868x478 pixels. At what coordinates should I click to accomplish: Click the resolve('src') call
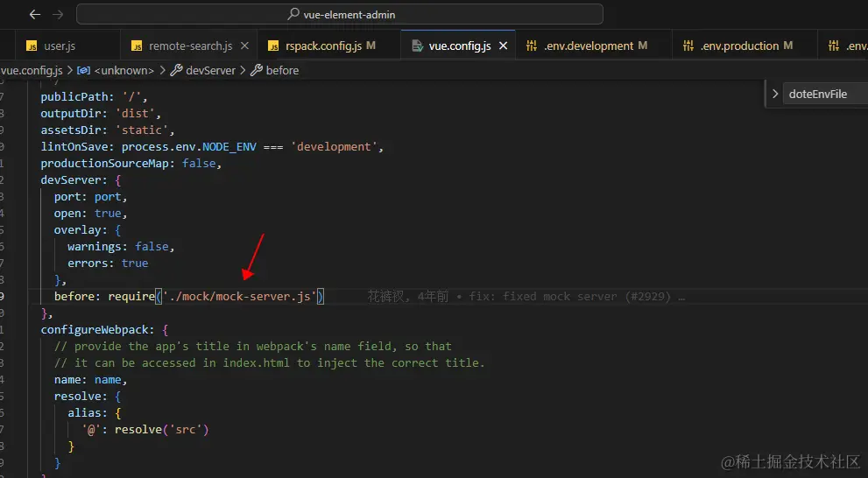[162, 429]
